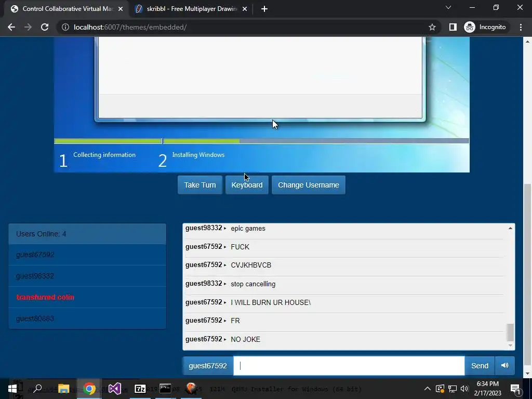Go forward in browser history
Screen dimensions: 532x399
28,27
